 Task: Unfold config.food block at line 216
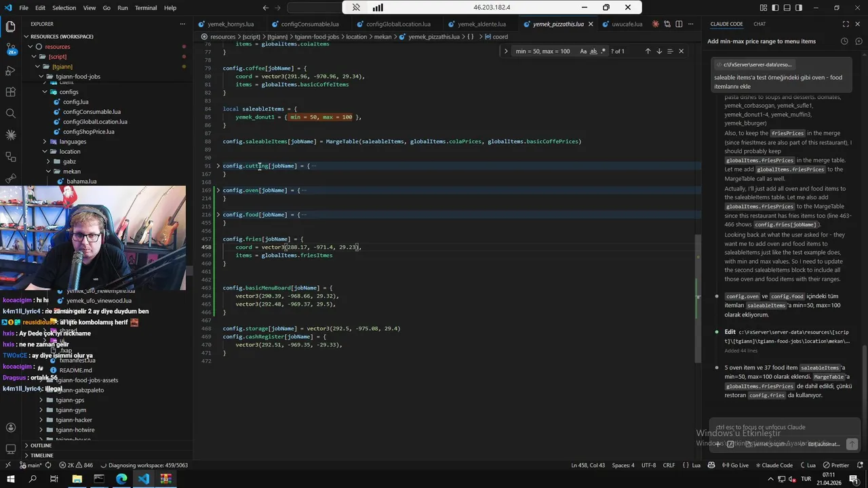click(x=218, y=215)
